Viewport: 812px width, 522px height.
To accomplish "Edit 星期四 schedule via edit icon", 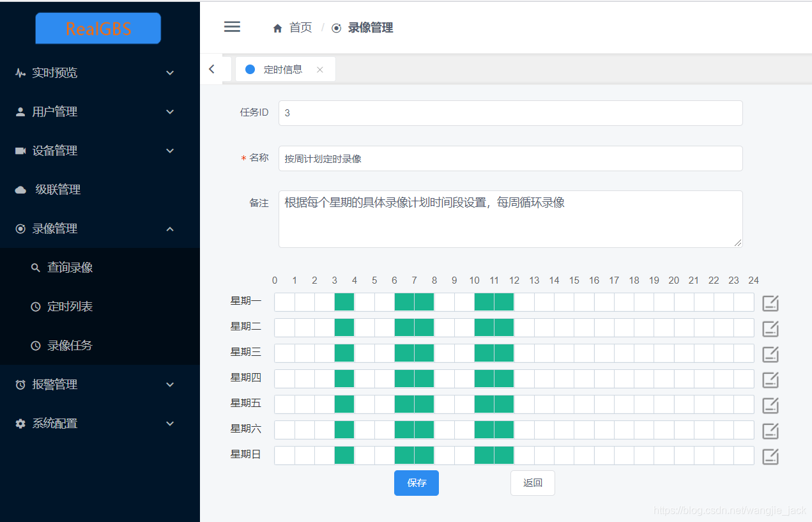I will pos(770,380).
